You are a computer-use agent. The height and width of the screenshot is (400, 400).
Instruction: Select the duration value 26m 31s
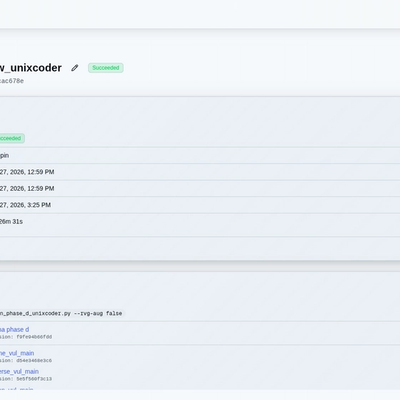(x=11, y=222)
